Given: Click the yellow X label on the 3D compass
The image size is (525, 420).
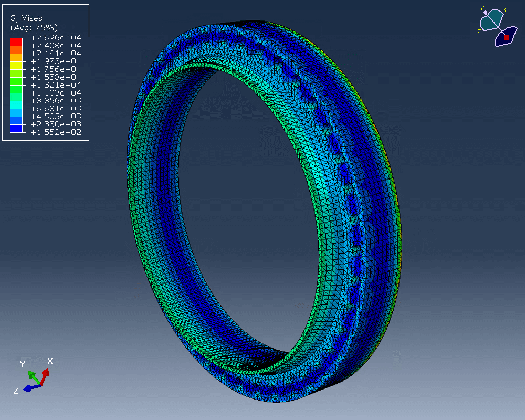Looking at the screenshot, I should 504,10.
